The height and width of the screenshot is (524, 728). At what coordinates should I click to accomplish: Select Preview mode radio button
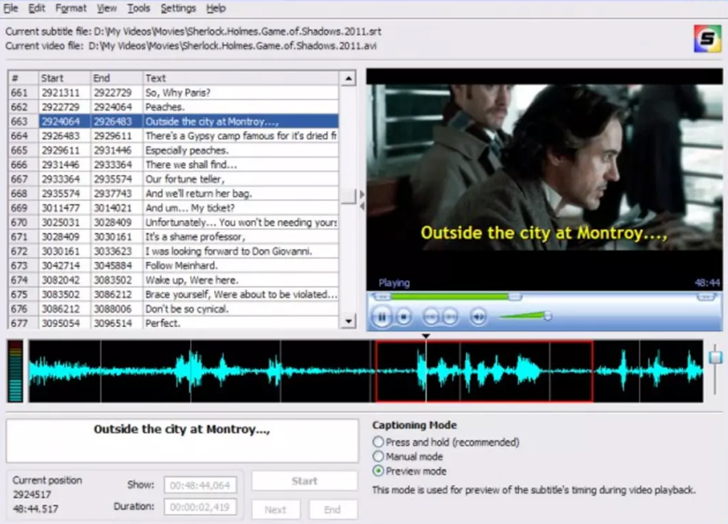(x=378, y=471)
